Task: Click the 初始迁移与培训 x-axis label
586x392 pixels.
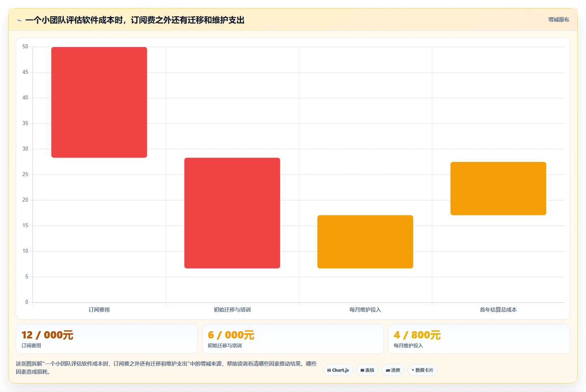Action: (x=232, y=310)
